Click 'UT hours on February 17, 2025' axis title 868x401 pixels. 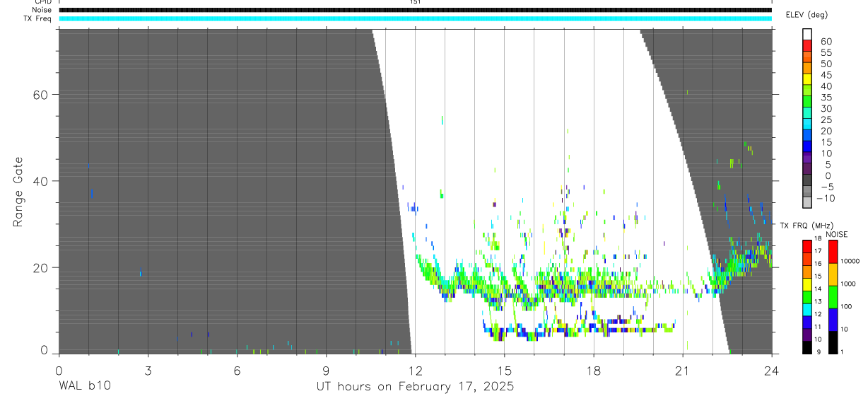pyautogui.click(x=415, y=386)
